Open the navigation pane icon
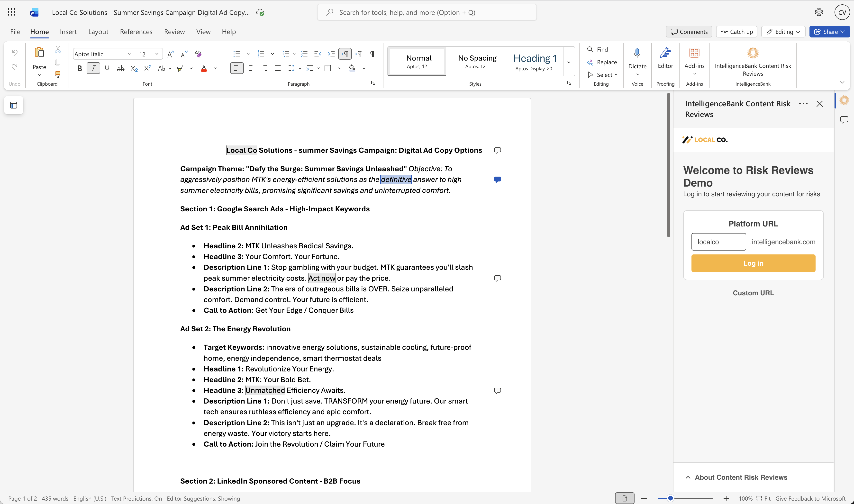Image resolution: width=854 pixels, height=504 pixels. click(14, 105)
